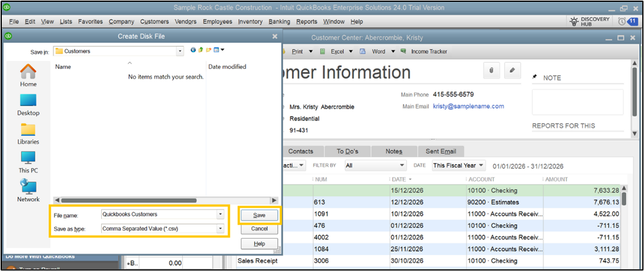644x271 pixels.
Task: Select the Sales Receipt 3006 row
Action: click(428, 261)
